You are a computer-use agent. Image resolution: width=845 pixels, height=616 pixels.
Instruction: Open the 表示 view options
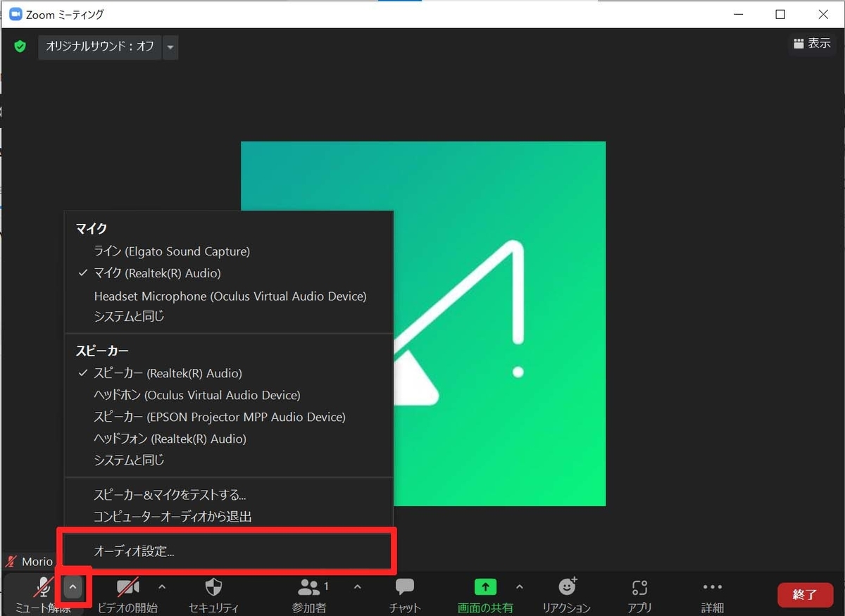[x=812, y=43]
